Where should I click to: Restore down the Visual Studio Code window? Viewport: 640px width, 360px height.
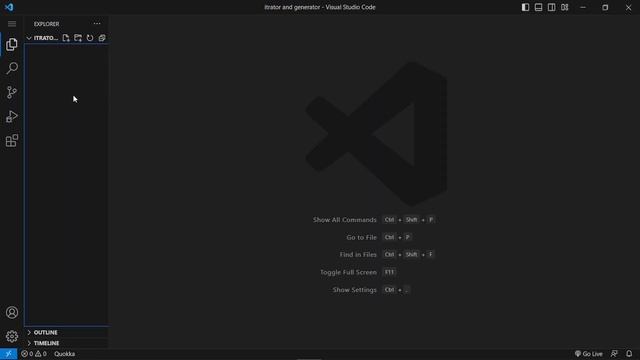[605, 7]
